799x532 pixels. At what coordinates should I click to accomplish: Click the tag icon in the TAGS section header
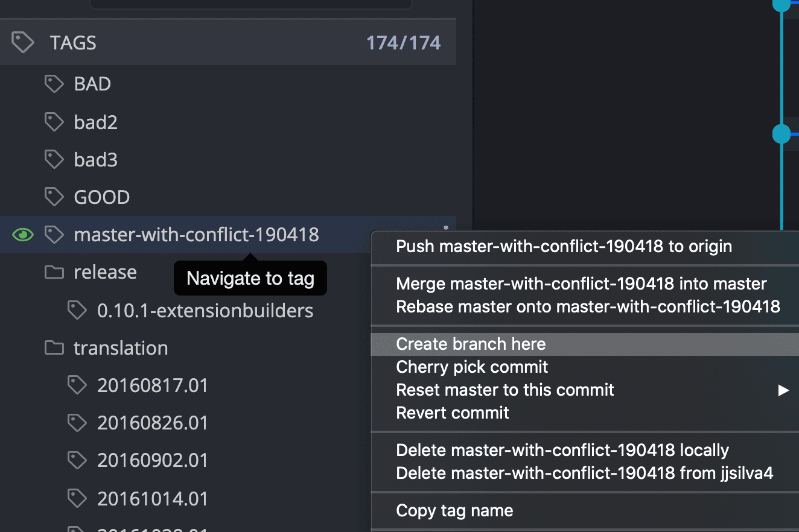22,42
